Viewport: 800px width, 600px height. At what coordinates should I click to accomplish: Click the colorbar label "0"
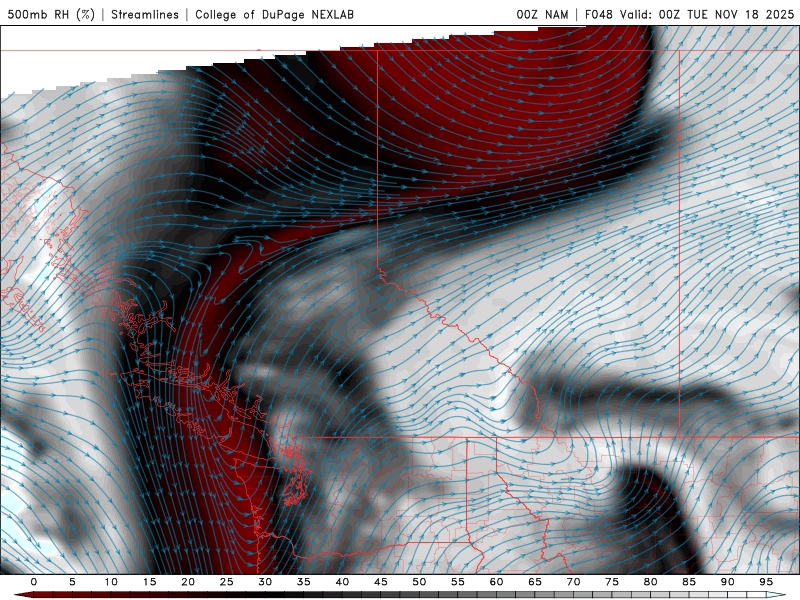point(34,582)
